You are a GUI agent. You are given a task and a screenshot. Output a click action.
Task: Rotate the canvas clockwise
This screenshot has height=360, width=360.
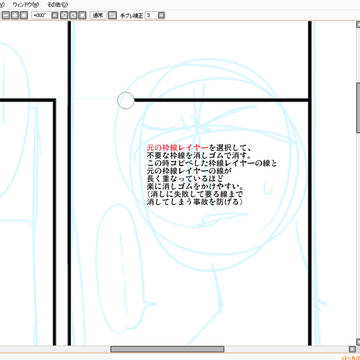[x=73, y=15]
